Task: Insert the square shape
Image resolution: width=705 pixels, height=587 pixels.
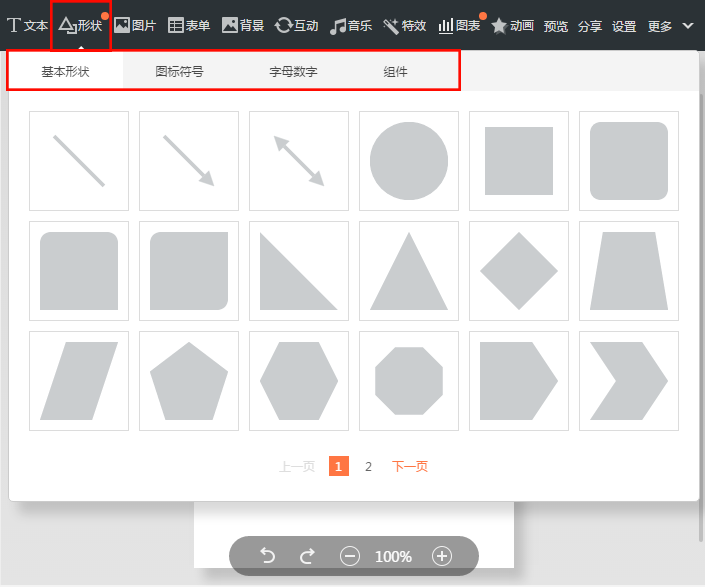Action: point(519,161)
